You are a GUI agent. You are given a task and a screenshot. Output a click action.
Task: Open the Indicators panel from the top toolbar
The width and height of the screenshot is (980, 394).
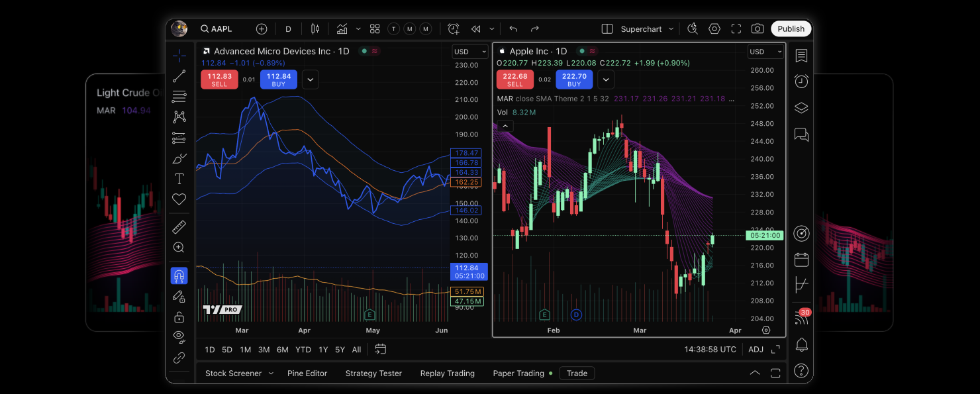pos(342,28)
